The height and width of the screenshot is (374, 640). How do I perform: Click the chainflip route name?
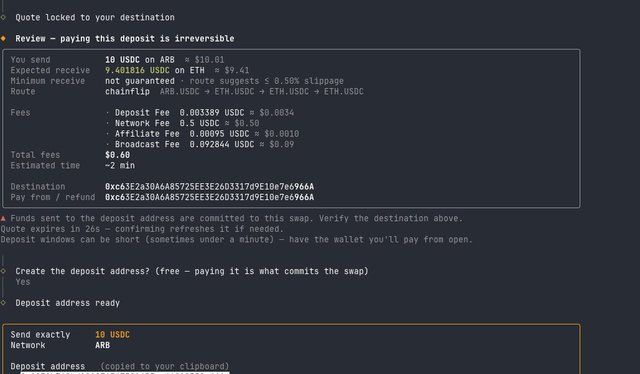pos(127,91)
